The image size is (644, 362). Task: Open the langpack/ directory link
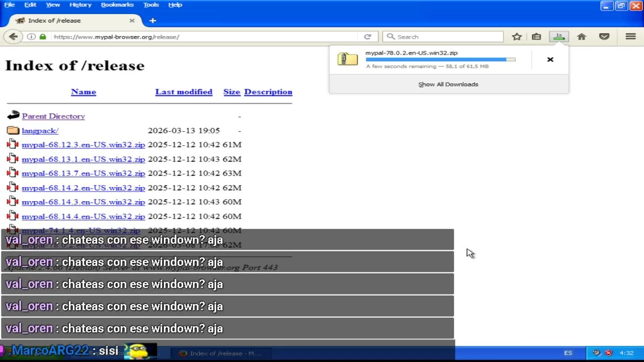40,130
